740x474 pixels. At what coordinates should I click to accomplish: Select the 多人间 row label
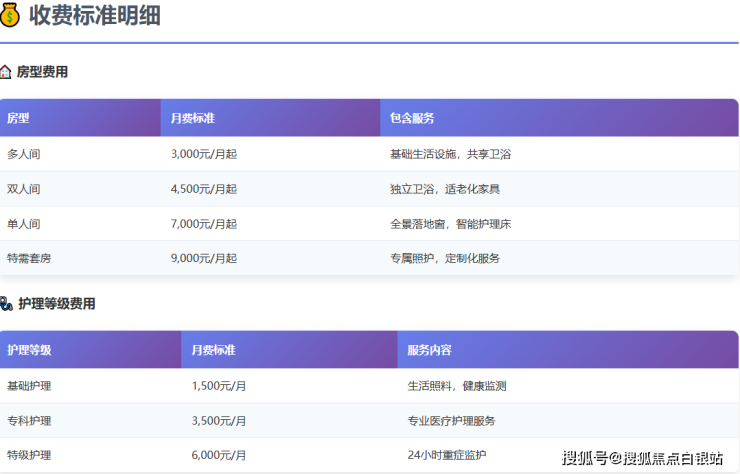click(23, 155)
